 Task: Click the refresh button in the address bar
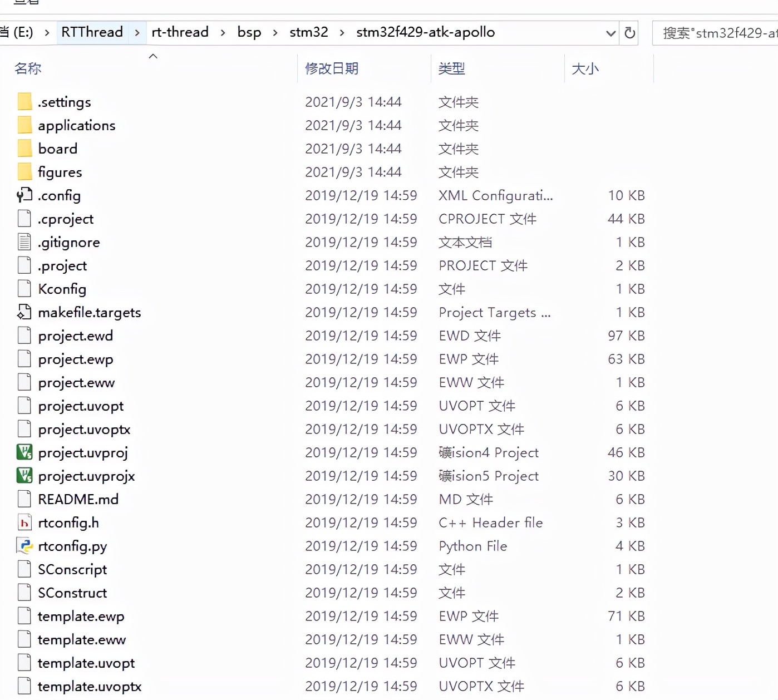[x=629, y=33]
